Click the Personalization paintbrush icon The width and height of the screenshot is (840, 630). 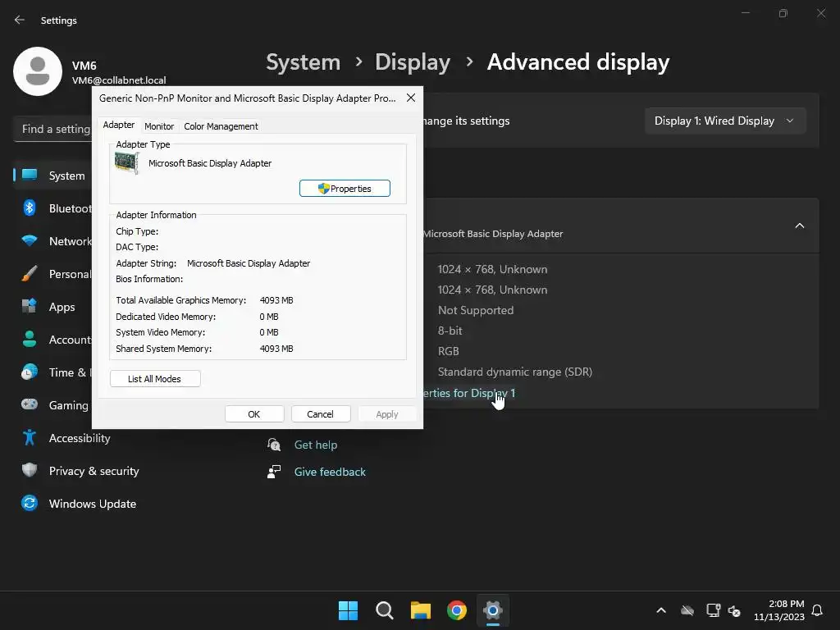pyautogui.click(x=30, y=274)
